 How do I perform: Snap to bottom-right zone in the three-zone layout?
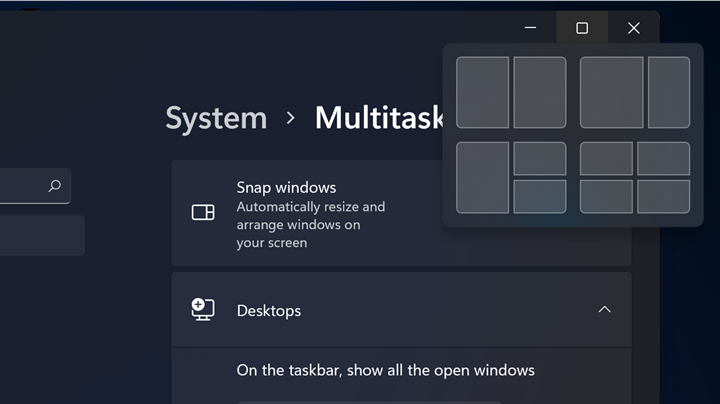point(540,196)
